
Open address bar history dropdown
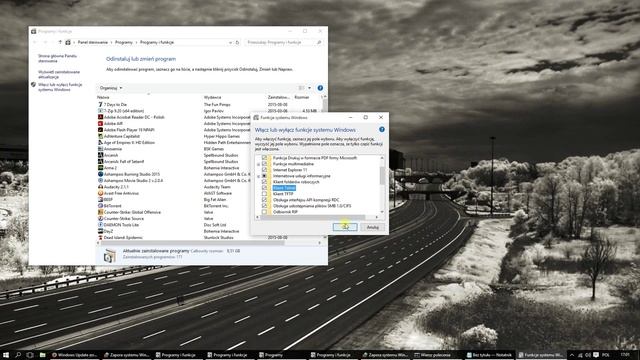[230, 42]
